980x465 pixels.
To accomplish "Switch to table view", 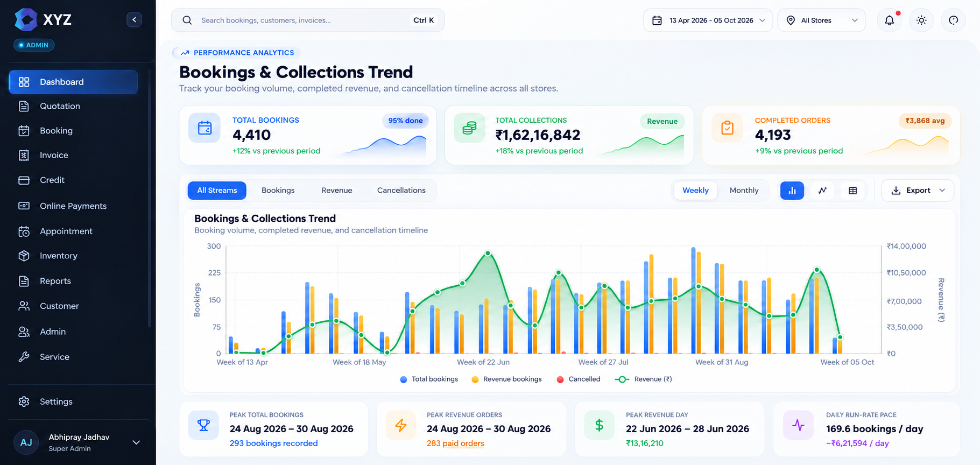I will click(x=852, y=191).
